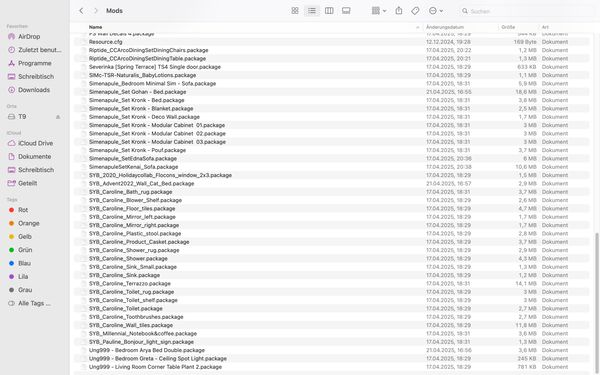Screen dimensions: 600x375
Task: Select SYB_Caroline_Shower.package
Action: pos(332,259)
